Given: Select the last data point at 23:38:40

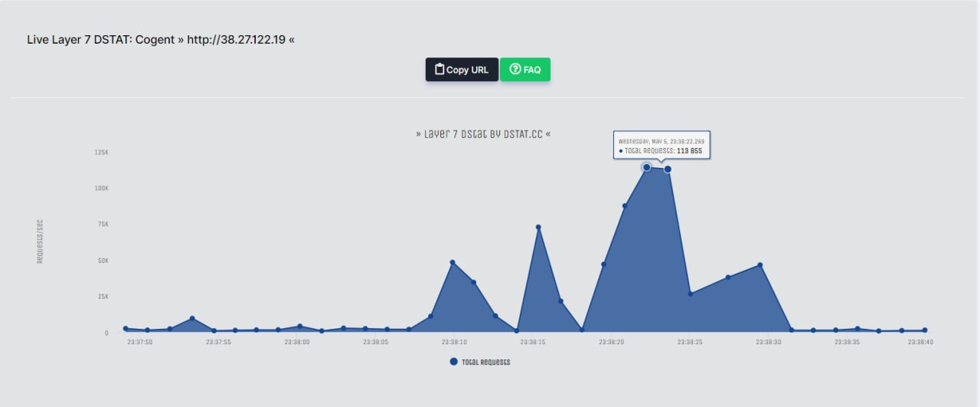Looking at the screenshot, I should 925,330.
